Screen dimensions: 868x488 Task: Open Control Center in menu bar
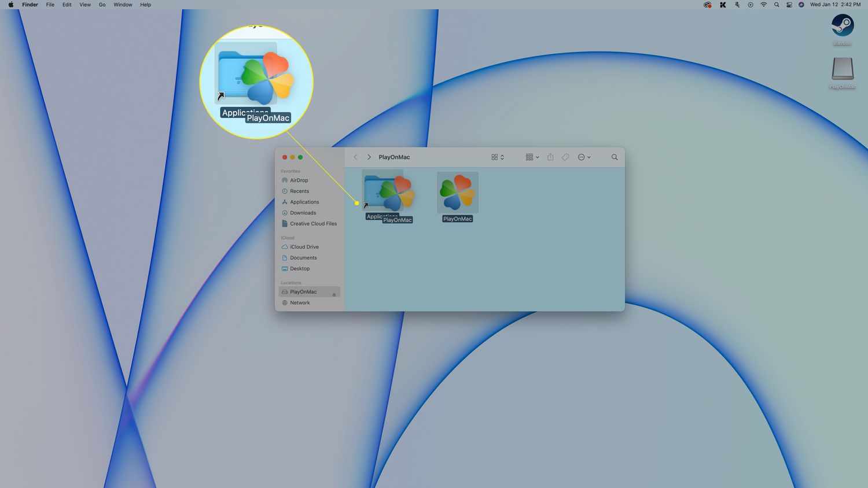789,5
